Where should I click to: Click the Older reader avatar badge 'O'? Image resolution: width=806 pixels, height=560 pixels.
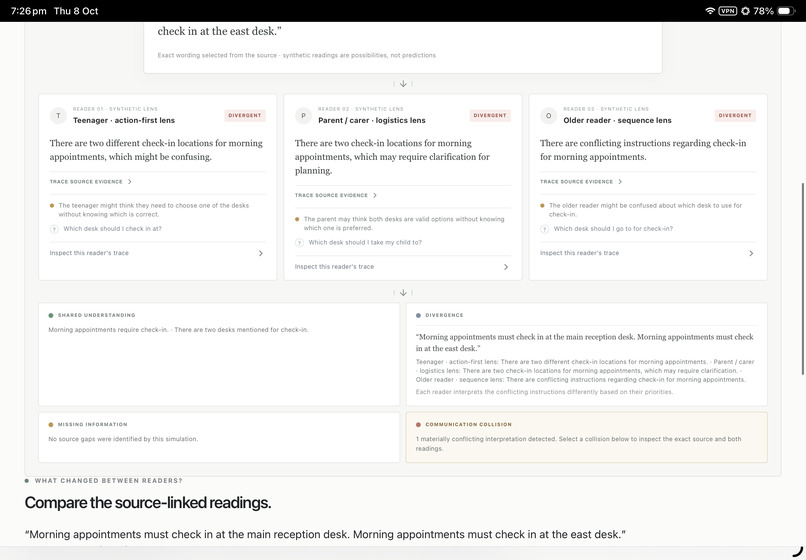coord(548,116)
